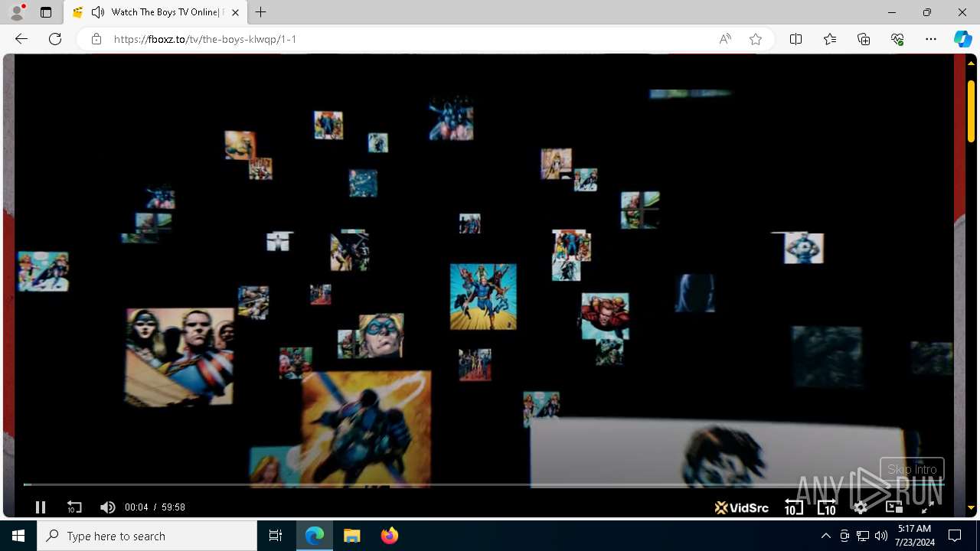
Task: Open Windows notification center
Action: click(955, 536)
